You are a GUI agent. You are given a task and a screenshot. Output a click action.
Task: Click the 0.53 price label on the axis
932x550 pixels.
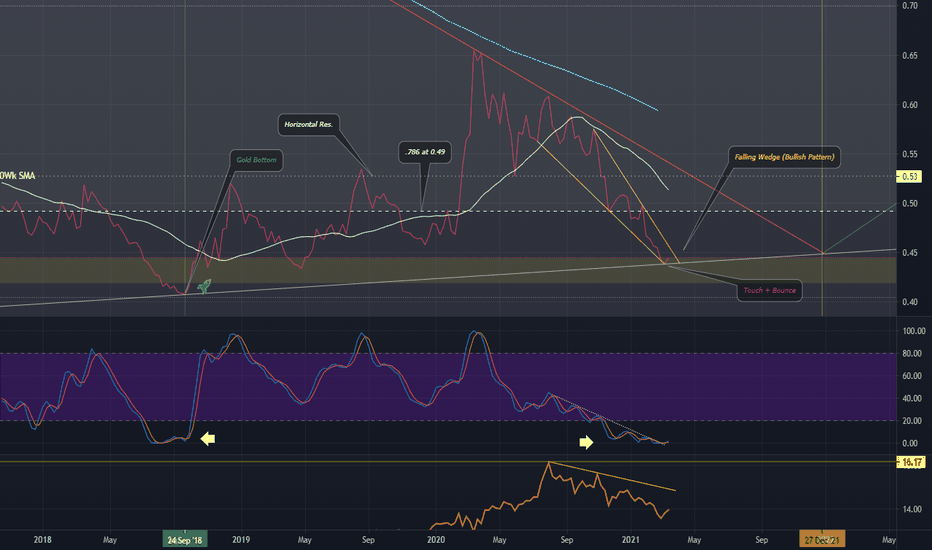pos(909,177)
